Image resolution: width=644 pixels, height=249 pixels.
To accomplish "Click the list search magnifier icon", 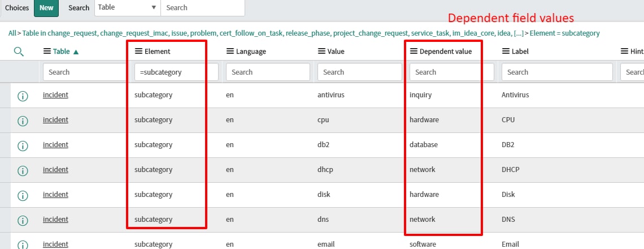I will point(19,51).
